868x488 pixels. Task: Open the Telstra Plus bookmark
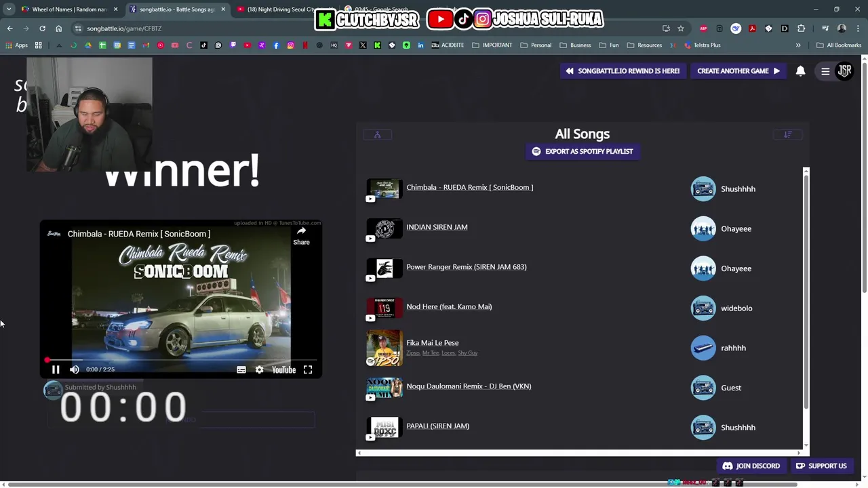(x=702, y=45)
